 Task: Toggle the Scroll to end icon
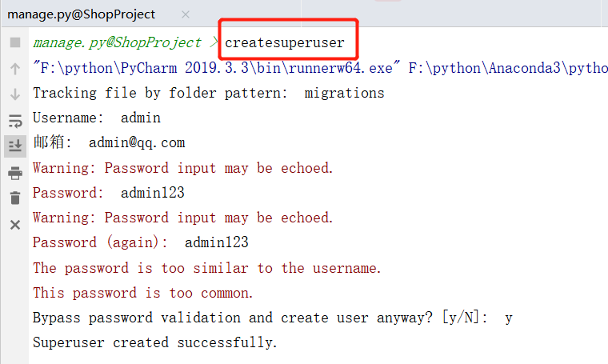click(15, 146)
